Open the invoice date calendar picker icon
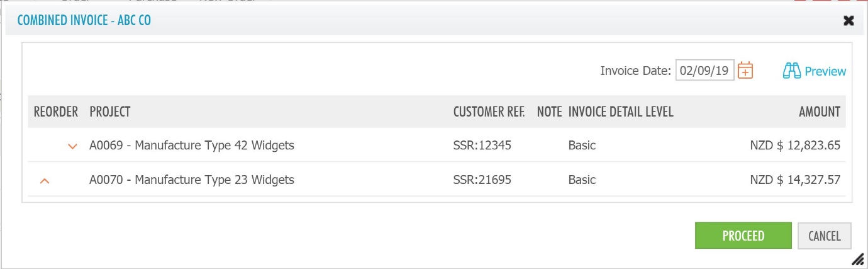This screenshot has height=269, width=868. click(745, 70)
